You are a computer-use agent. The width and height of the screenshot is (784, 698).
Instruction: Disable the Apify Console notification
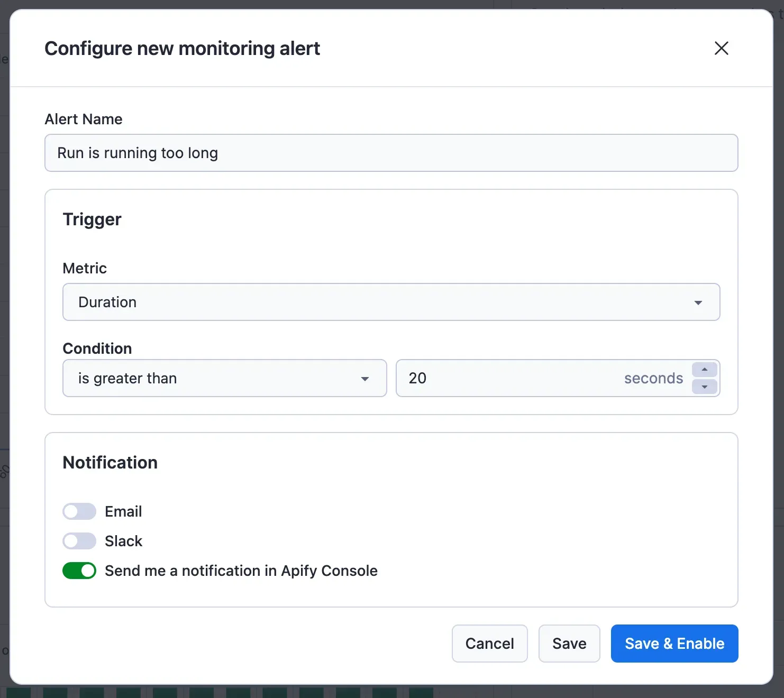(79, 571)
